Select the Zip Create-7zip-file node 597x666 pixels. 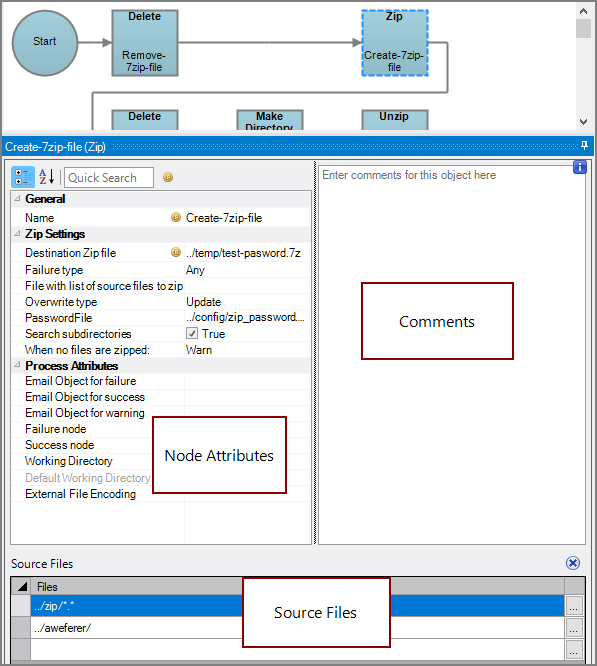pyautogui.click(x=394, y=43)
